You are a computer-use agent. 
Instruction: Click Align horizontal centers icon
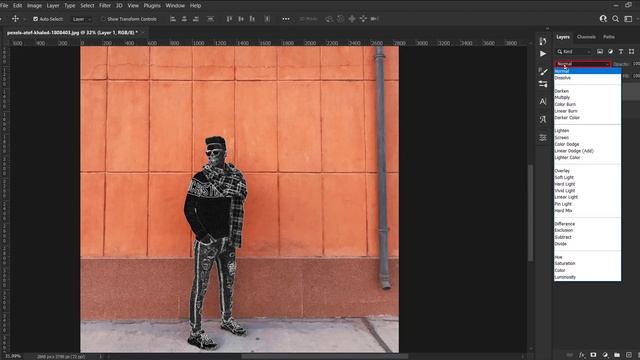pos(184,19)
